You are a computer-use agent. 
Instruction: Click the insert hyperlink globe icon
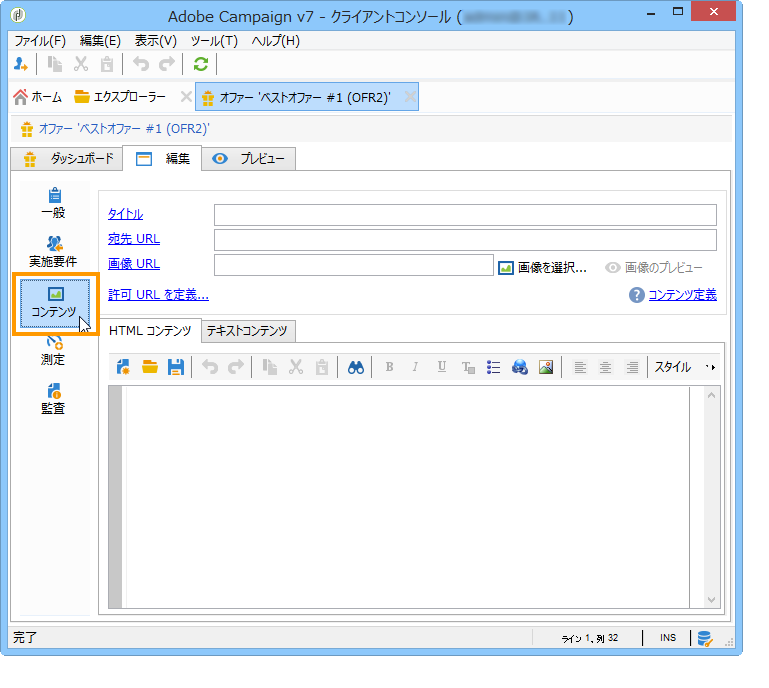pos(520,367)
